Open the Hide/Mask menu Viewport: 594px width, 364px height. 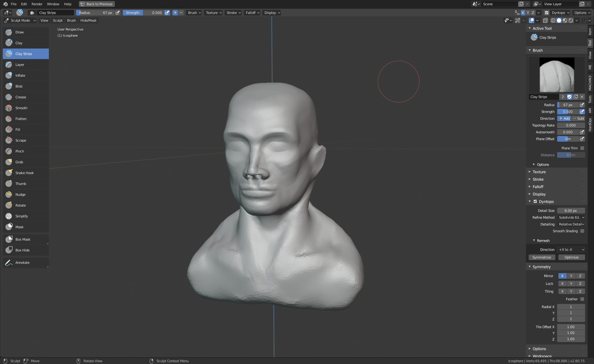pos(88,20)
